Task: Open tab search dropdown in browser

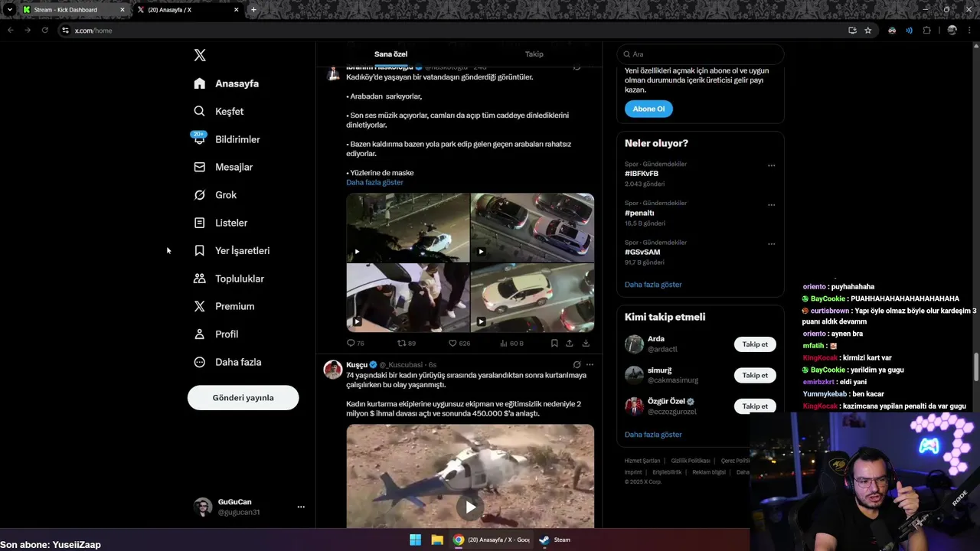Action: (x=10, y=10)
